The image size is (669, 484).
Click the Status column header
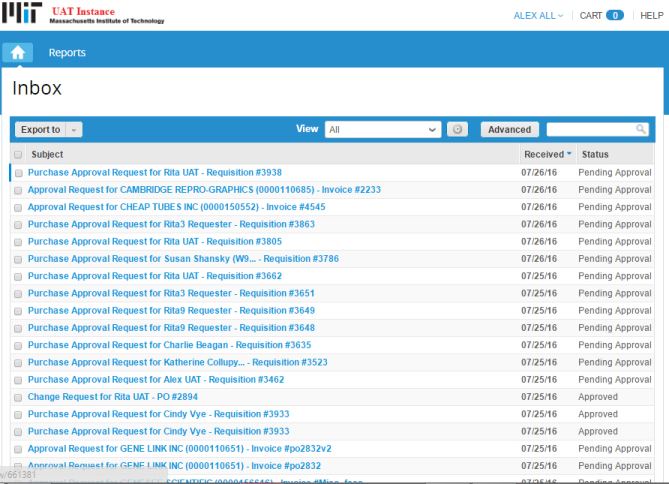tap(595, 155)
